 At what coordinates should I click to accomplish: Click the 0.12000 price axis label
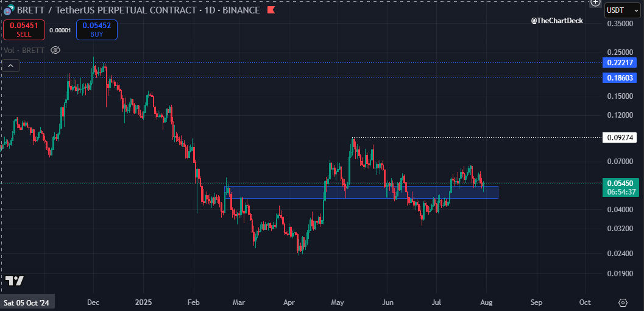click(620, 115)
